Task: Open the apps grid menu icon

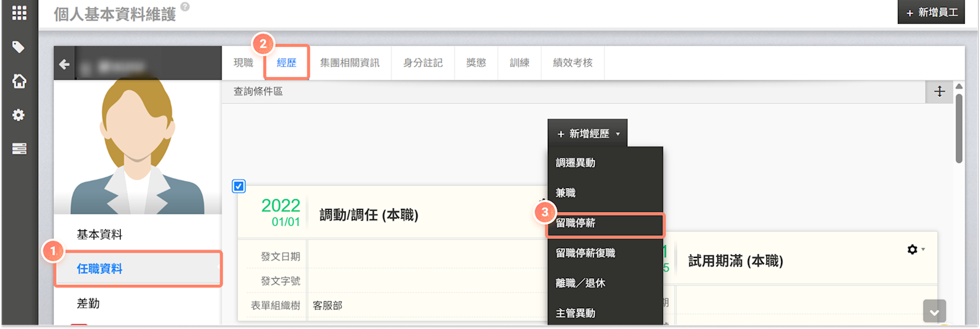Action: [x=19, y=13]
